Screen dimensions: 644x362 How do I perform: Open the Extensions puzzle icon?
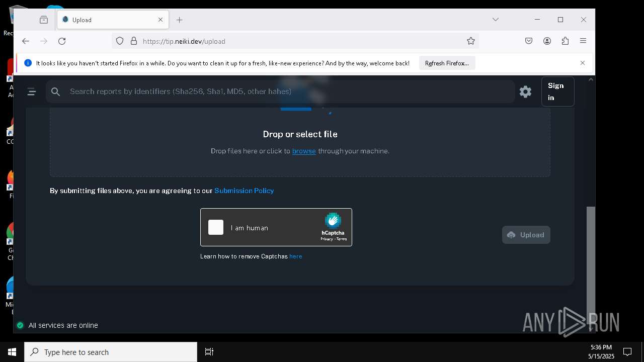(x=566, y=41)
